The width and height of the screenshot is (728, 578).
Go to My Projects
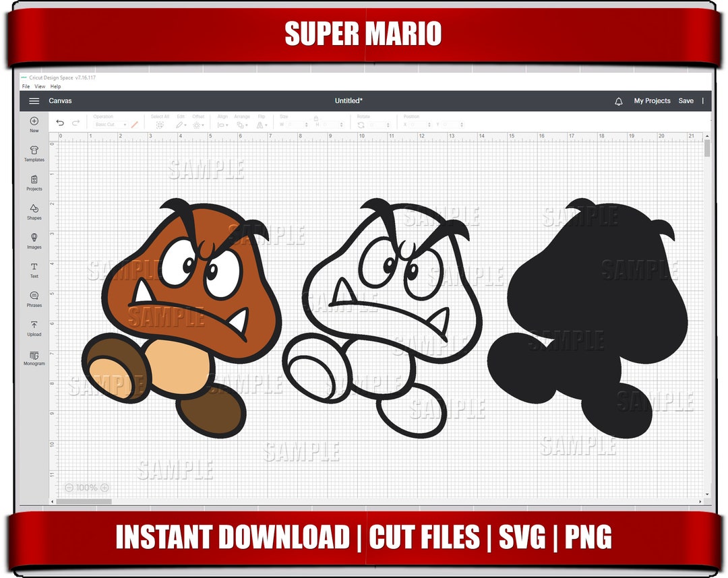point(650,100)
